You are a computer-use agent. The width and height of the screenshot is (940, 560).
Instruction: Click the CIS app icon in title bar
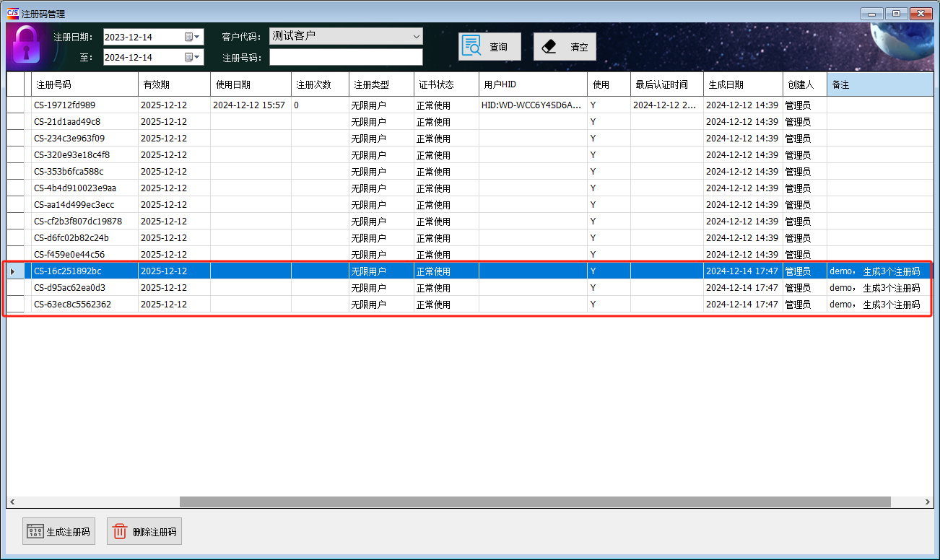coord(12,13)
